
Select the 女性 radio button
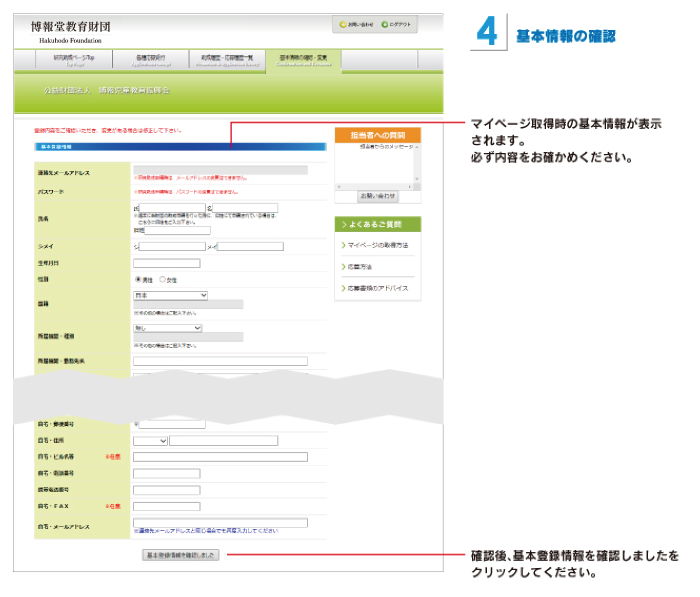click(x=163, y=280)
